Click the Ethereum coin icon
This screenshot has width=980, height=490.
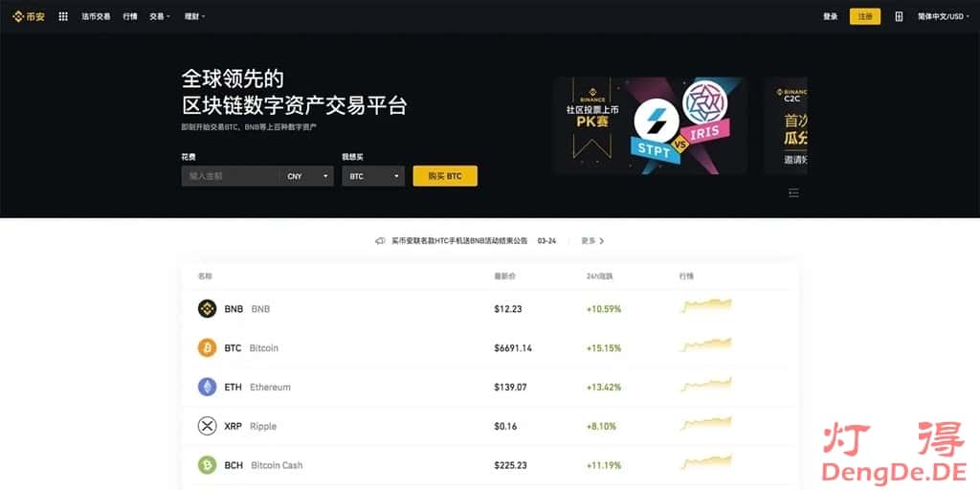tap(207, 387)
